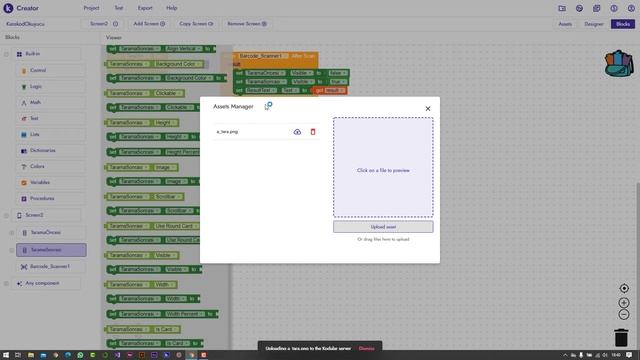Click the workspace trash can
Viewport: 640px width, 360px height.
(621, 338)
